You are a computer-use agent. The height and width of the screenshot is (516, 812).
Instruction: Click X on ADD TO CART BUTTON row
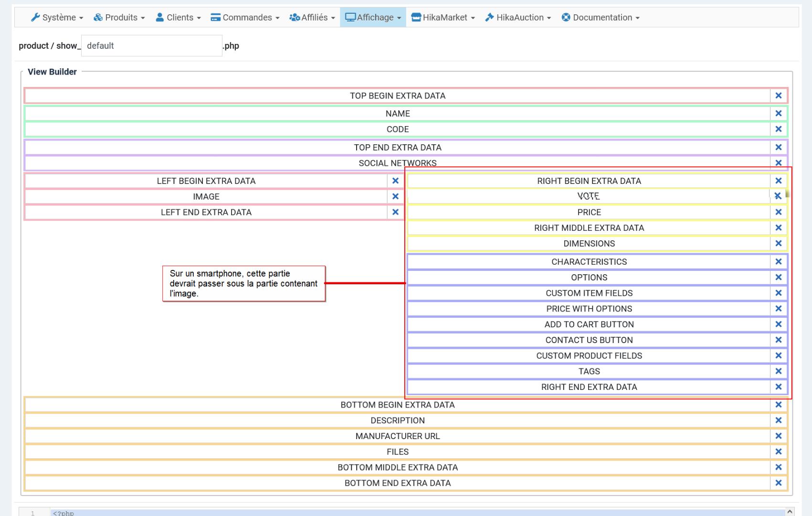point(778,324)
